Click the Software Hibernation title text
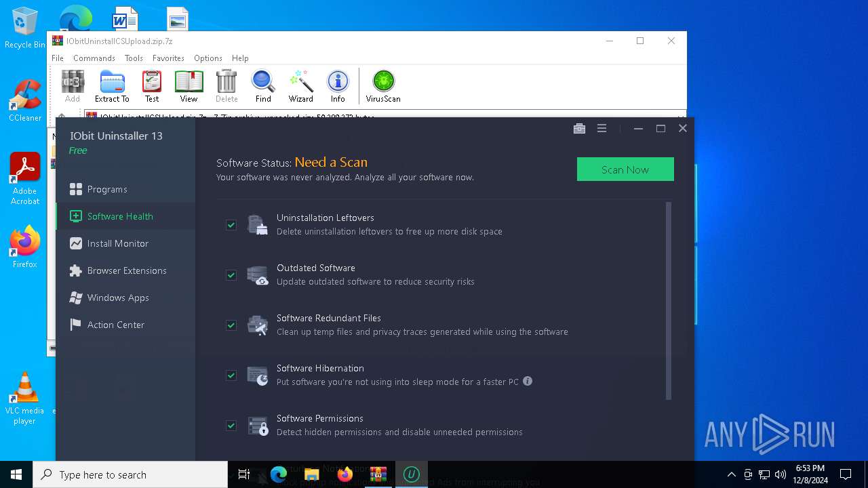 click(320, 368)
